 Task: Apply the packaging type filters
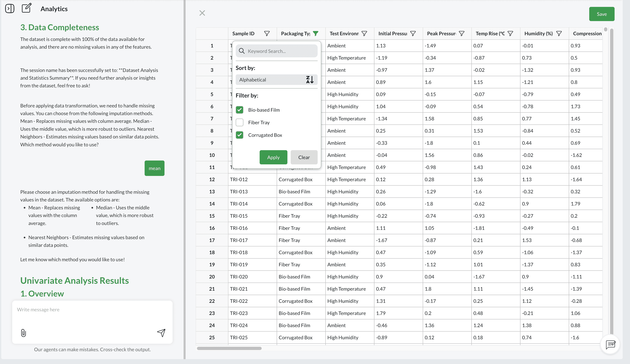(x=273, y=157)
